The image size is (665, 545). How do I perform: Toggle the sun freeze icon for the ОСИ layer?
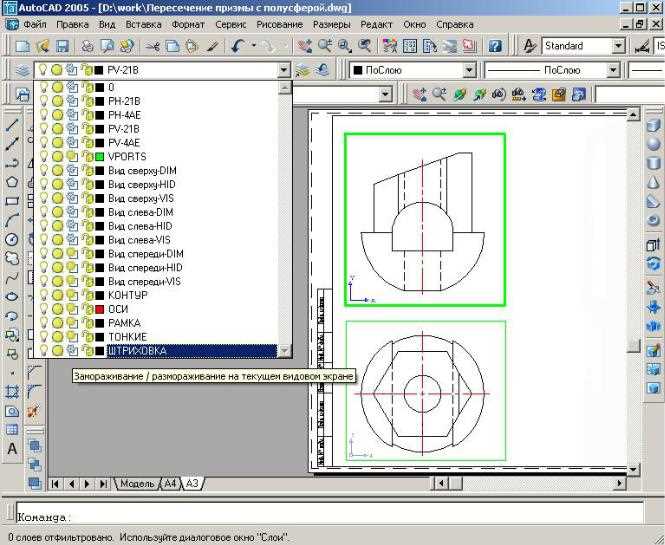click(58, 310)
